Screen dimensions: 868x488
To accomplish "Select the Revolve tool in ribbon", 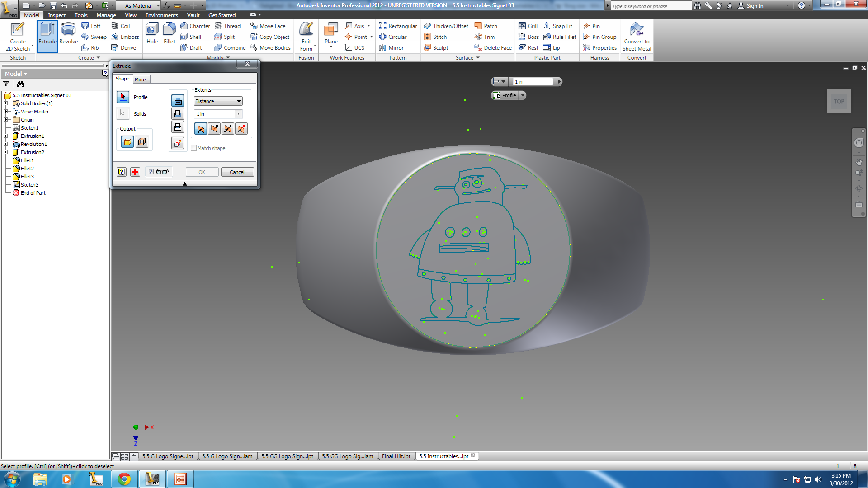I will coord(68,34).
